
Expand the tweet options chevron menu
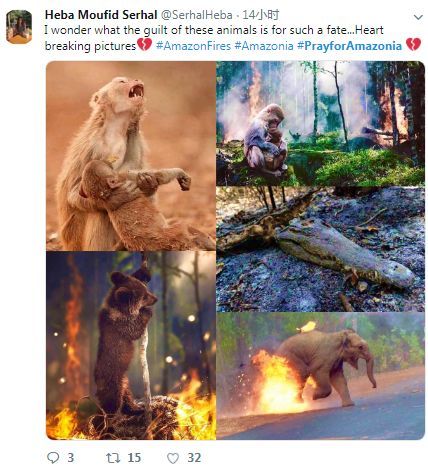coord(418,17)
